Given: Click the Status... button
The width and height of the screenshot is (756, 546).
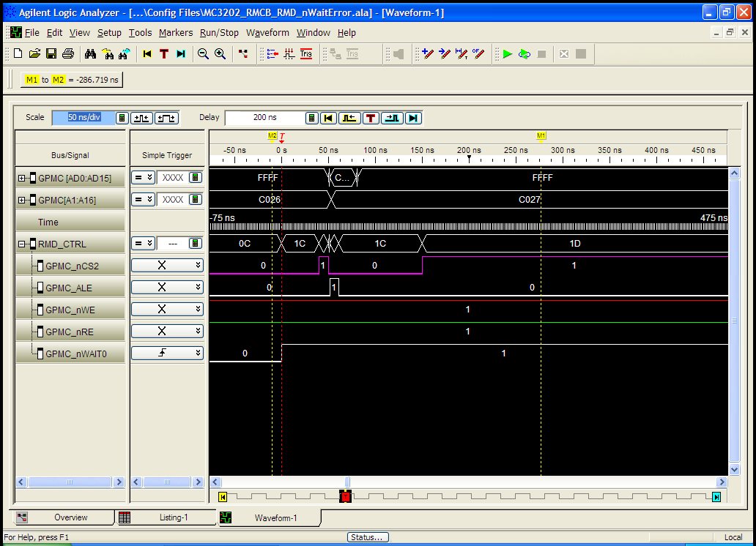Looking at the screenshot, I should pos(368,537).
